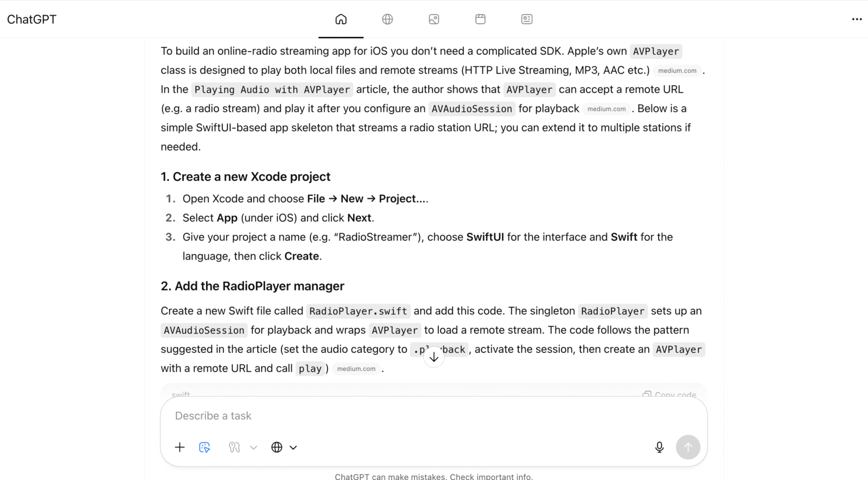
Task: Open the Images tab icon in top bar
Action: (x=434, y=19)
